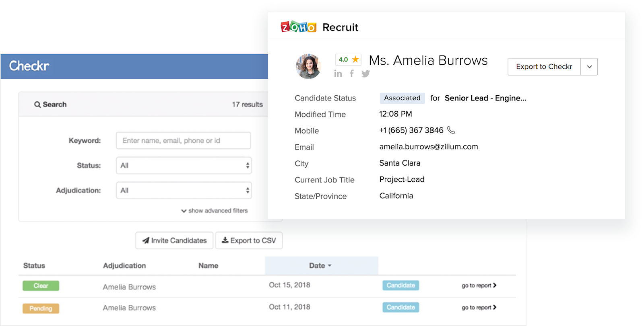The image size is (644, 326).
Task: Sort table by Date column
Action: click(320, 266)
